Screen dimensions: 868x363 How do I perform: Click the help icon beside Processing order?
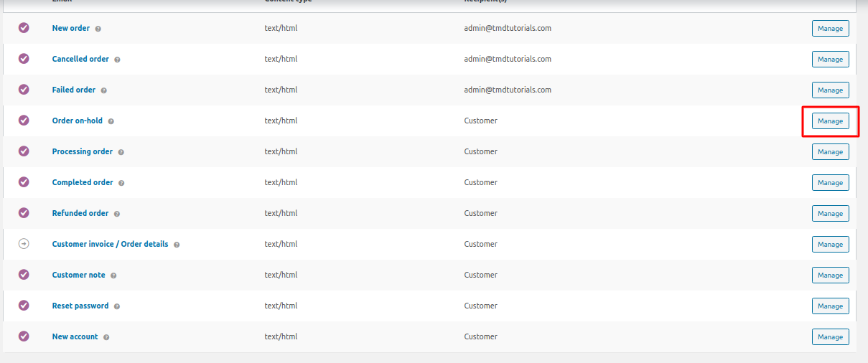[121, 152]
